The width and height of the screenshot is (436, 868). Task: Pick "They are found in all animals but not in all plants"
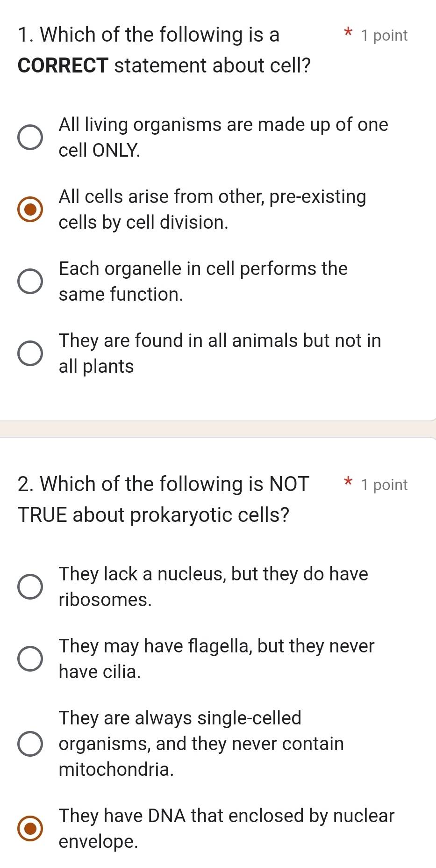pos(31,353)
